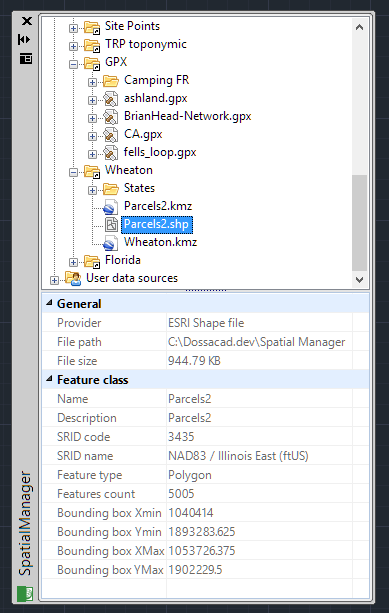Expand the fells_loop.gpx node
Viewport: 389px width, 613px height.
tap(92, 154)
